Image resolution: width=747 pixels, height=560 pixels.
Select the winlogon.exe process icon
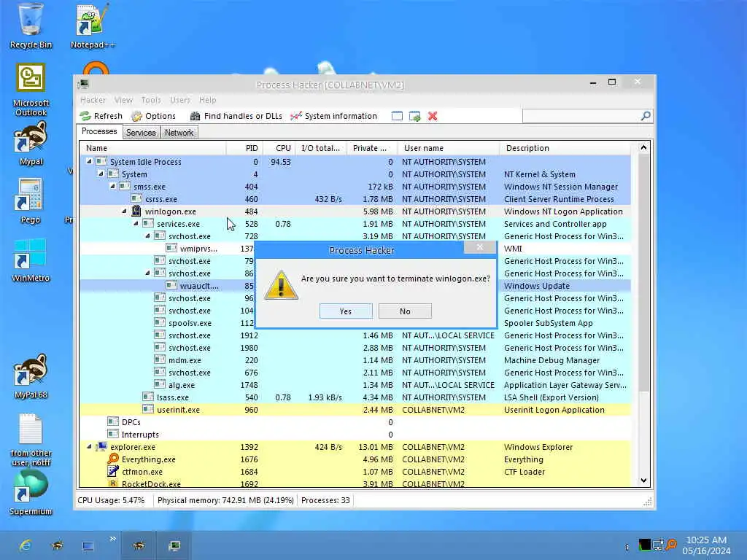(136, 211)
